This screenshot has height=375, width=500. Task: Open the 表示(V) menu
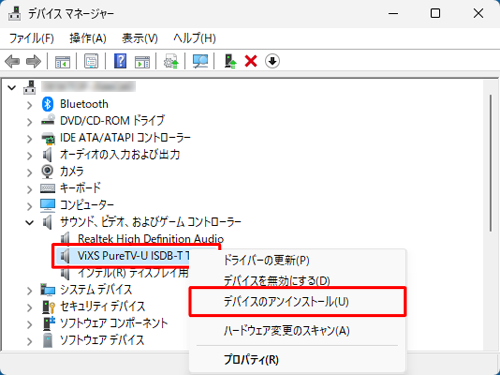140,38
